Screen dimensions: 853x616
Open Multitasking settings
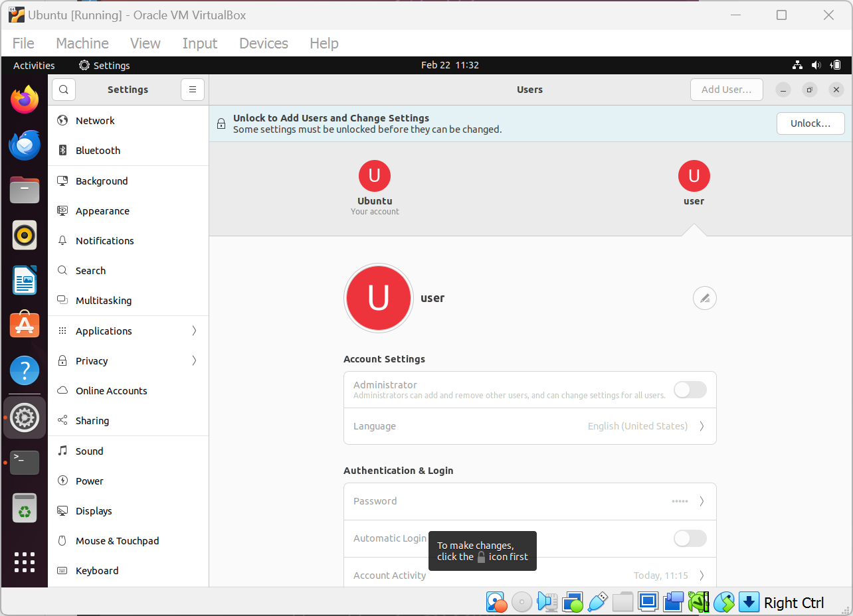tap(128, 301)
